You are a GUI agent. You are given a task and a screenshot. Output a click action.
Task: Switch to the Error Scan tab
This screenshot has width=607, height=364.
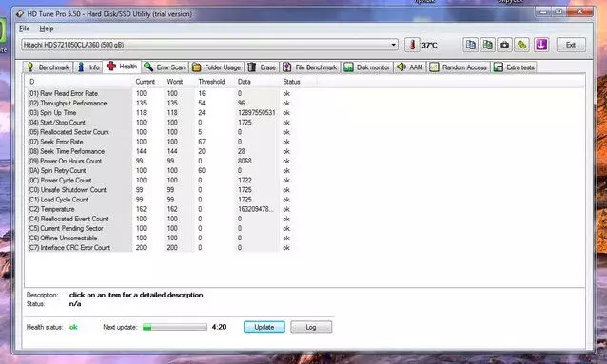point(165,67)
